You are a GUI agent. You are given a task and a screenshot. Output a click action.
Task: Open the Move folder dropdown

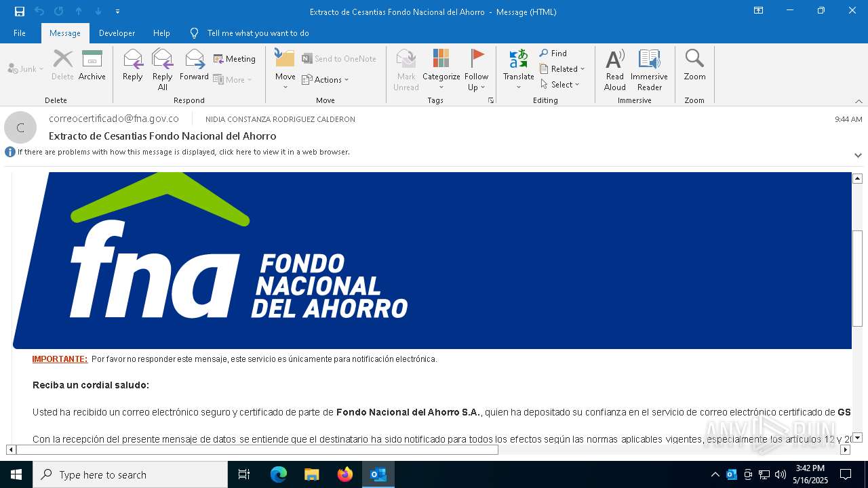285,69
